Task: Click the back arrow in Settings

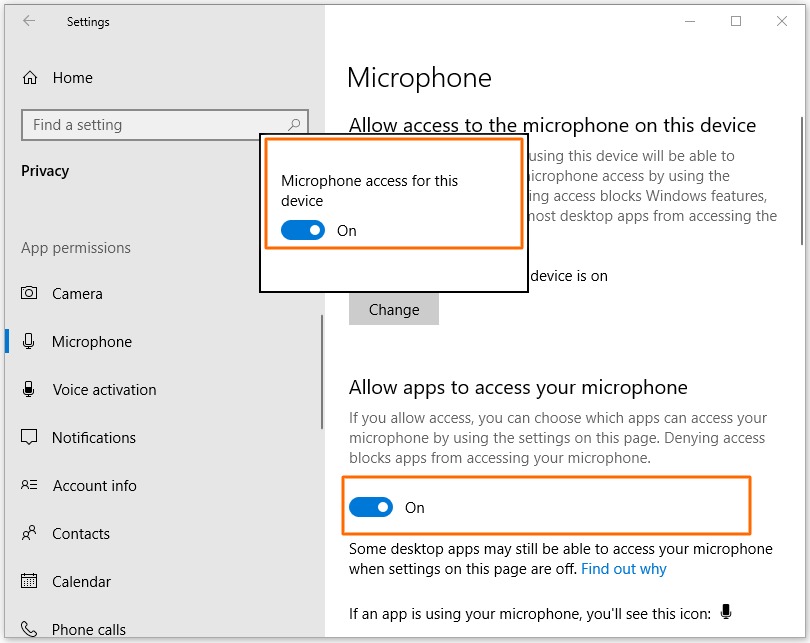Action: (28, 22)
